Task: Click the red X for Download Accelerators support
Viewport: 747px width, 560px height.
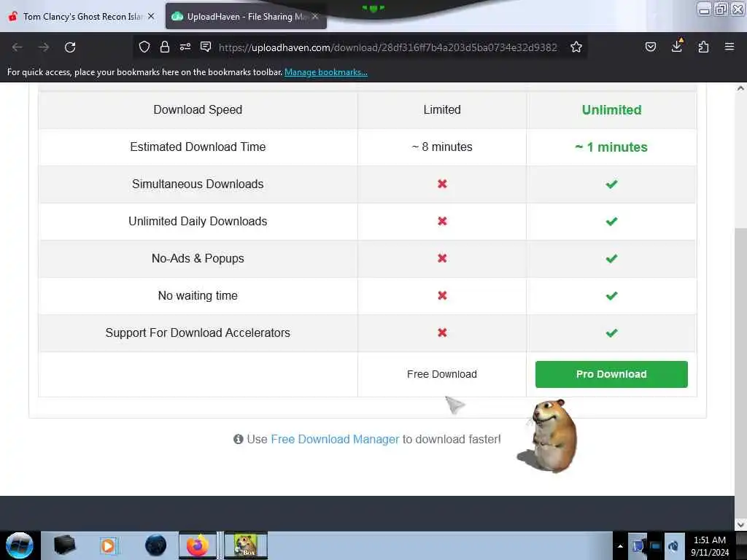Action: [442, 332]
